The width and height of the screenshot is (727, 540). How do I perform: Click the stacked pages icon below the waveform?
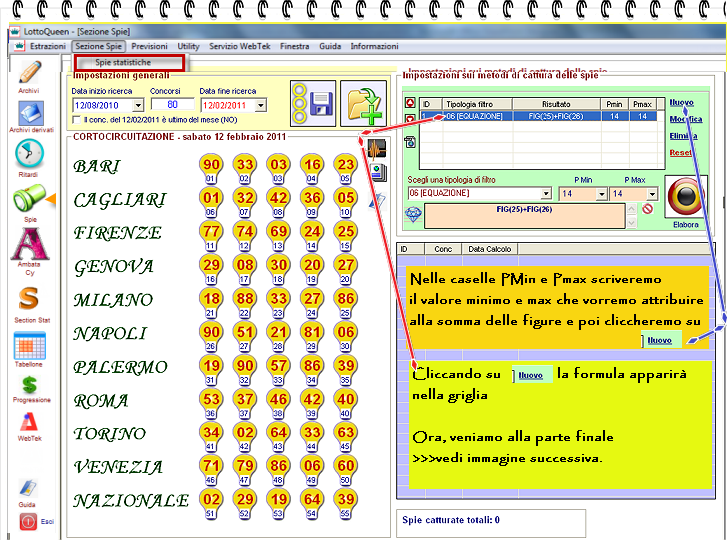click(x=379, y=172)
